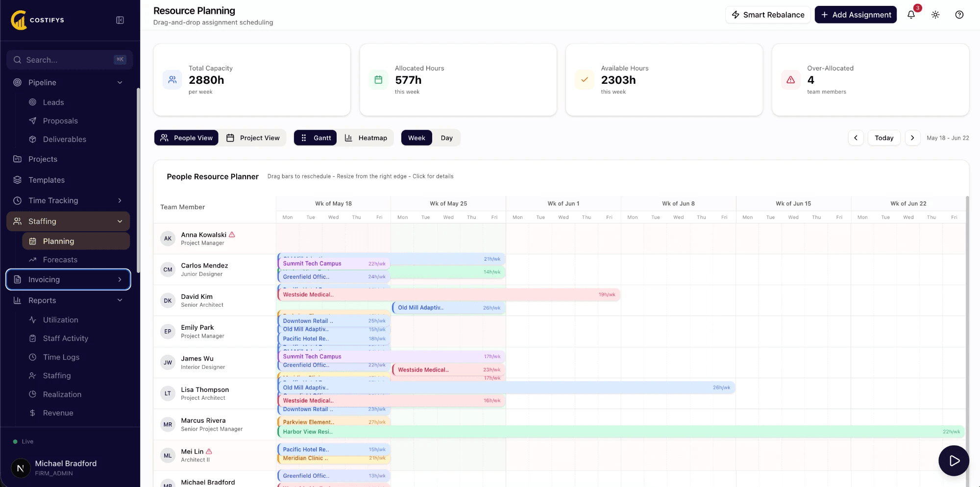Screen dimensions: 980x487
Task: Open the Utilization report
Action: pos(61,320)
